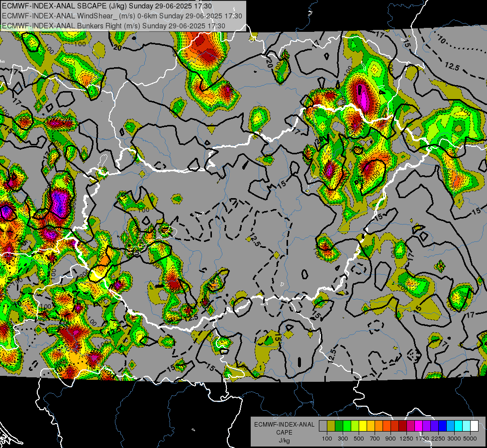This screenshot has width=487, height=448.
Task: Click the 2250 value on the legend scale
Action: tap(438, 439)
